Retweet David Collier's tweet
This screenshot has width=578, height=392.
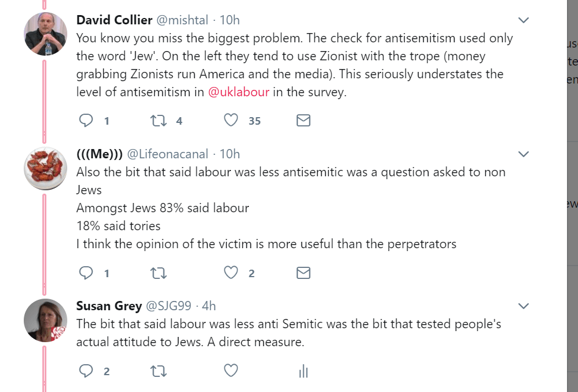tap(157, 121)
